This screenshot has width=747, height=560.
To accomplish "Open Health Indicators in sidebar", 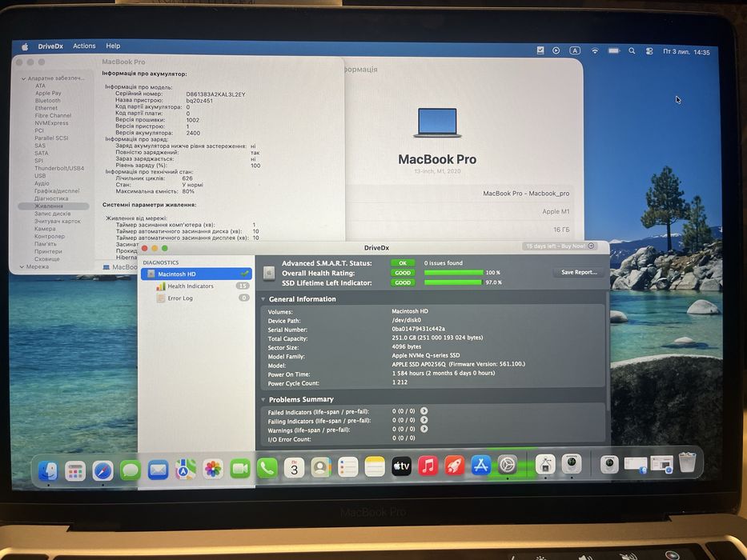I will coord(190,286).
